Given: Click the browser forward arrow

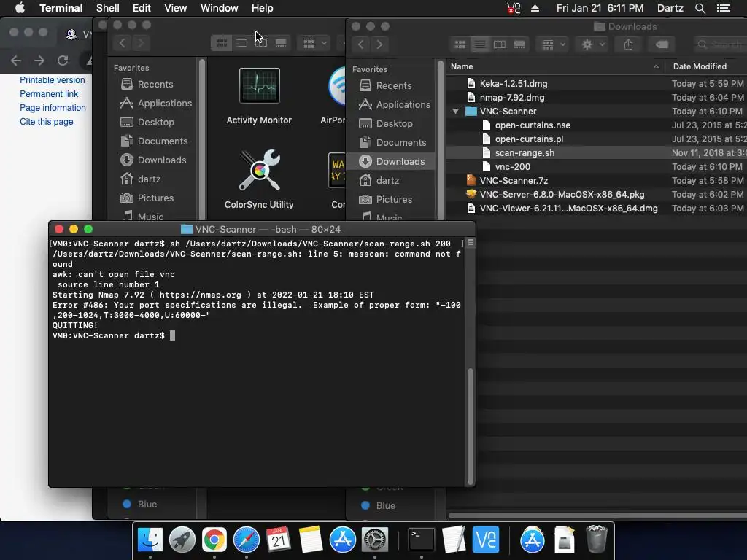Looking at the screenshot, I should coord(39,61).
